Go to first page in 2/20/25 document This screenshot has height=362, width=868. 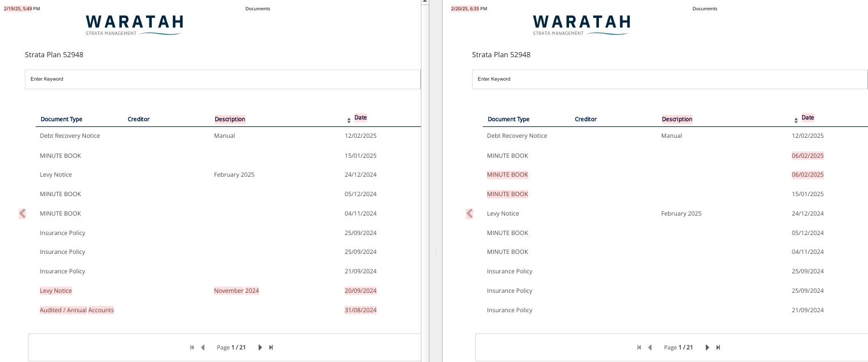click(x=639, y=347)
